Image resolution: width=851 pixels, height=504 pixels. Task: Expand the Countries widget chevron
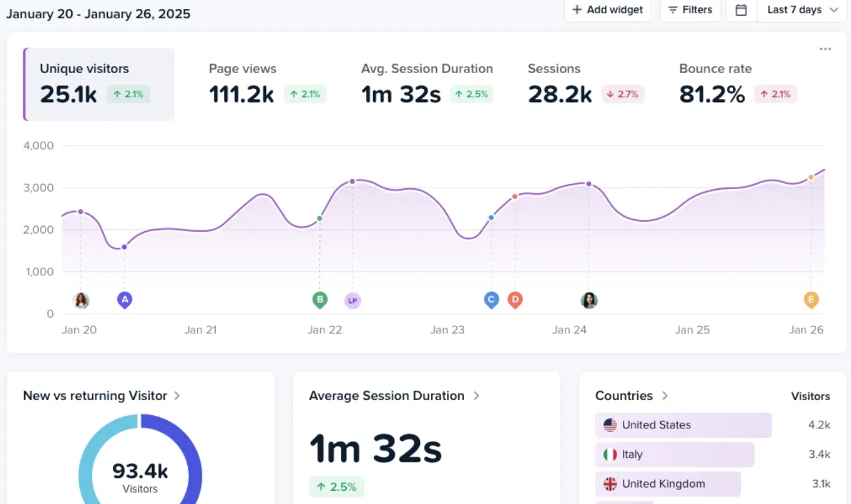point(665,396)
